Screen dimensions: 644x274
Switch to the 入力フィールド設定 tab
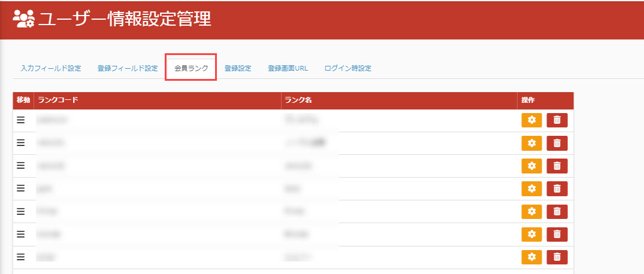coord(51,68)
